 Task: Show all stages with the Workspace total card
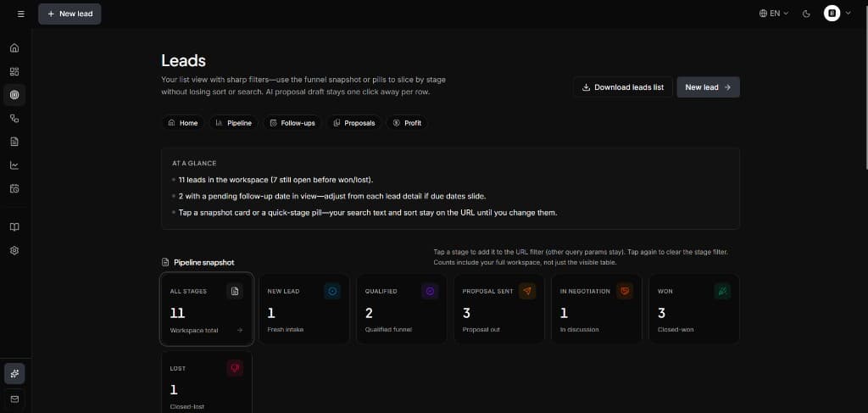pyautogui.click(x=207, y=309)
